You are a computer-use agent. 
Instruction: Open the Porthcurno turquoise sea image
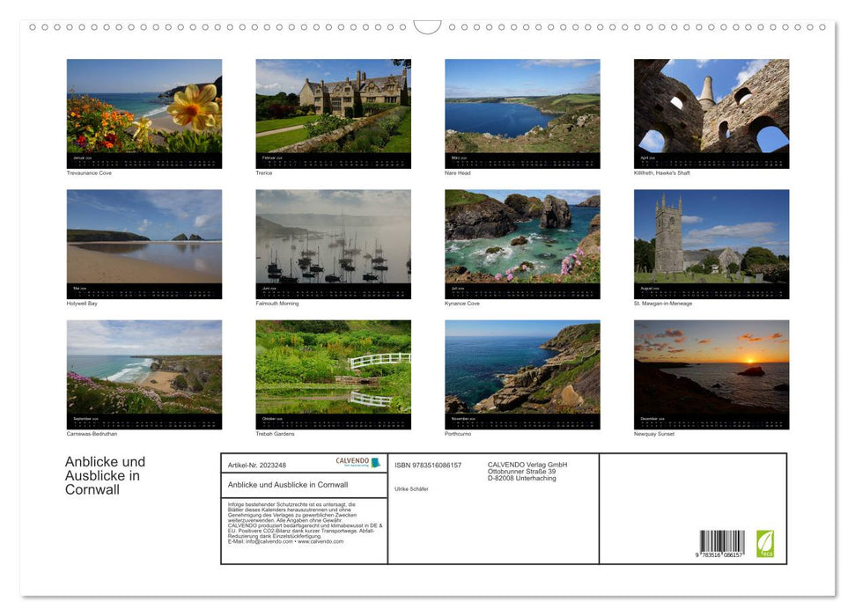pyautogui.click(x=522, y=367)
